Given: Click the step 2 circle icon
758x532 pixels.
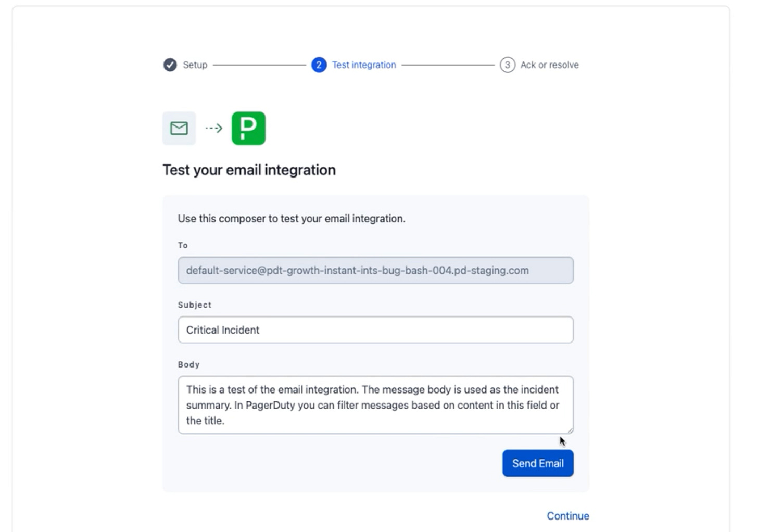Looking at the screenshot, I should 319,65.
